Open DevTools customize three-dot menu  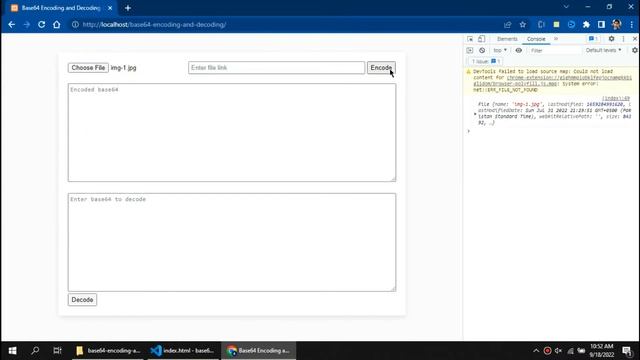(x=623, y=39)
